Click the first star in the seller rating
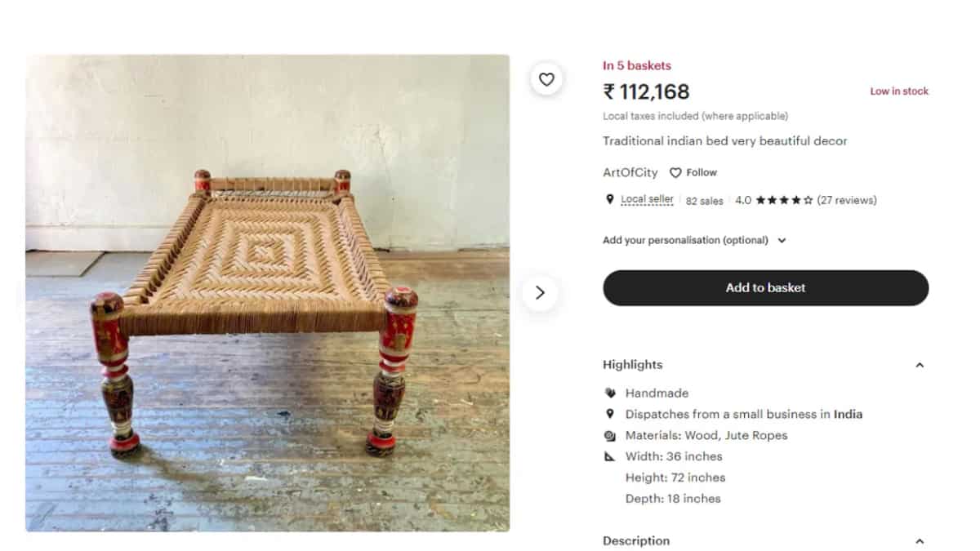This screenshot has height=551, width=980. (759, 199)
